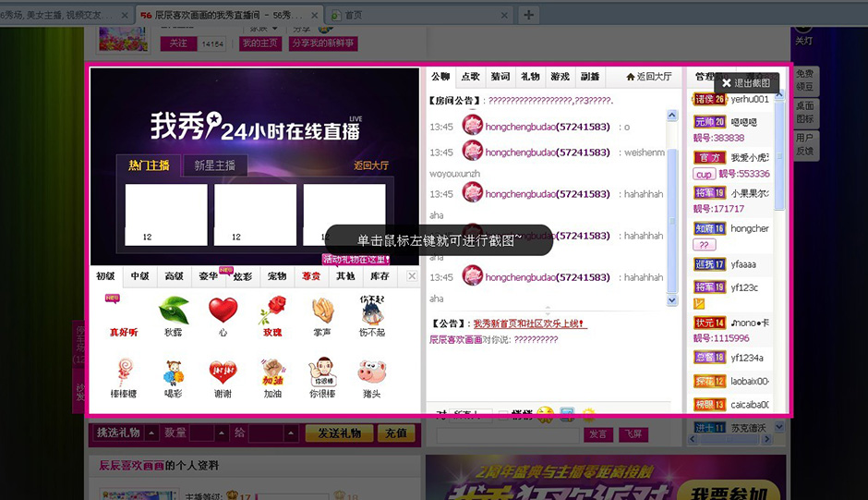Toggle the 悄悄 whisper checkbox

pos(503,415)
